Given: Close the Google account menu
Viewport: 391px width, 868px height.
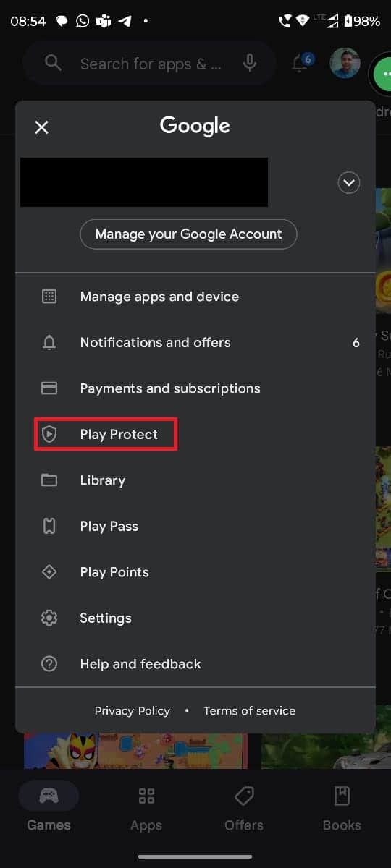Looking at the screenshot, I should click(42, 127).
